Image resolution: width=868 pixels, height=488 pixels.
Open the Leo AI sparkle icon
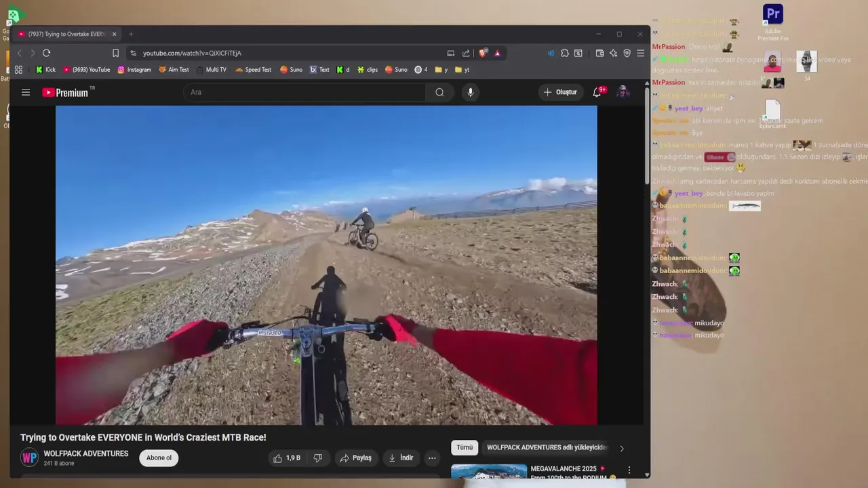[613, 53]
